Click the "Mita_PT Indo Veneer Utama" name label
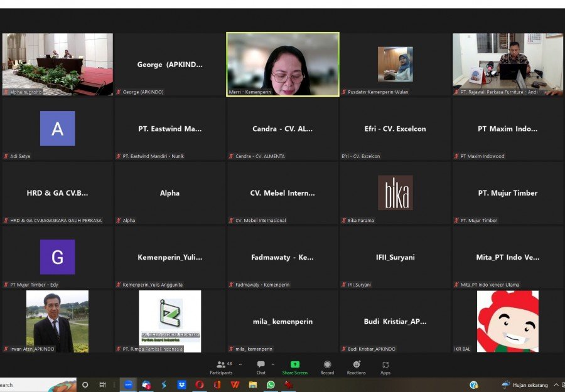Screen dimensions: 565x392 tap(490, 285)
